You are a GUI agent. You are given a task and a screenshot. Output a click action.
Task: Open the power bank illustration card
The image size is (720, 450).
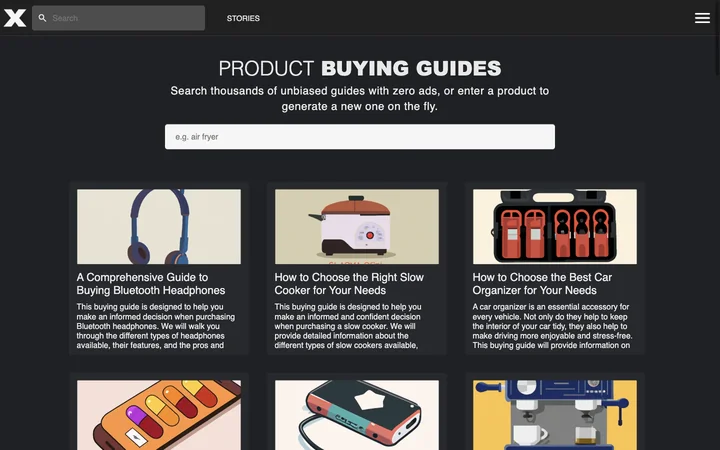click(357, 415)
